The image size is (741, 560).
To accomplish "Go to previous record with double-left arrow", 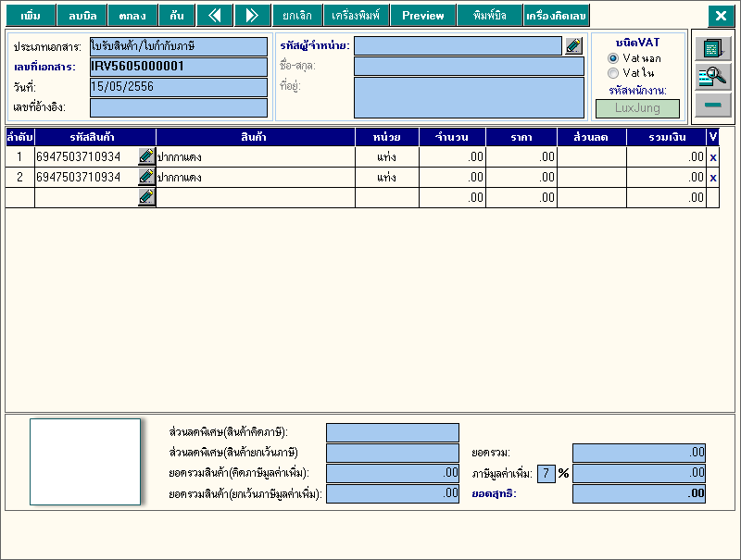I will coord(215,16).
